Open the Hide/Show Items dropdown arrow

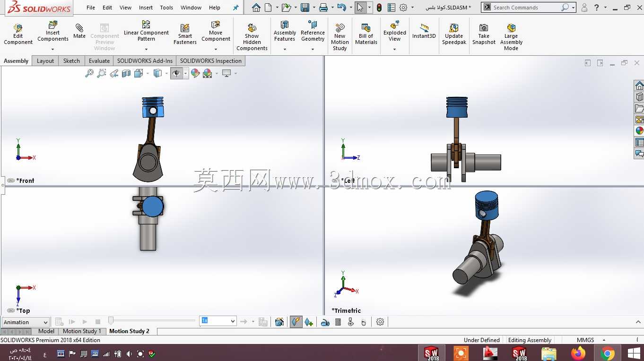click(x=185, y=73)
